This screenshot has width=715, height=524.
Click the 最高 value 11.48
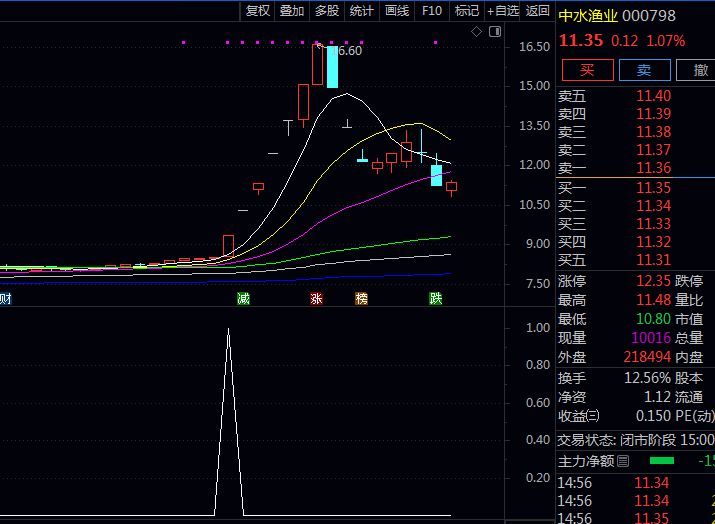[x=653, y=300]
